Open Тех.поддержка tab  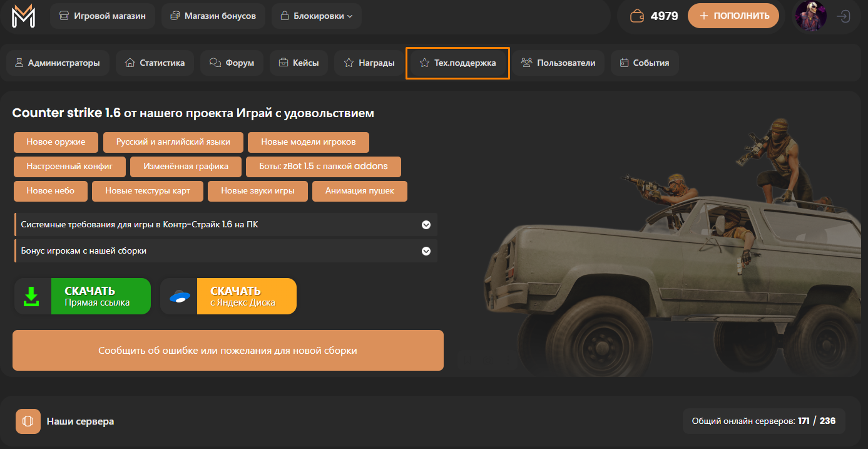click(x=457, y=63)
